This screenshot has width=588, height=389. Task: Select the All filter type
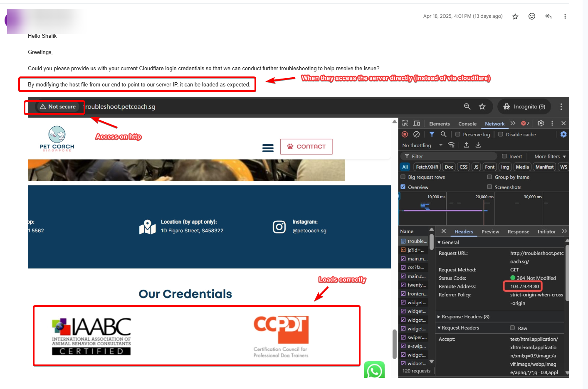[405, 167]
